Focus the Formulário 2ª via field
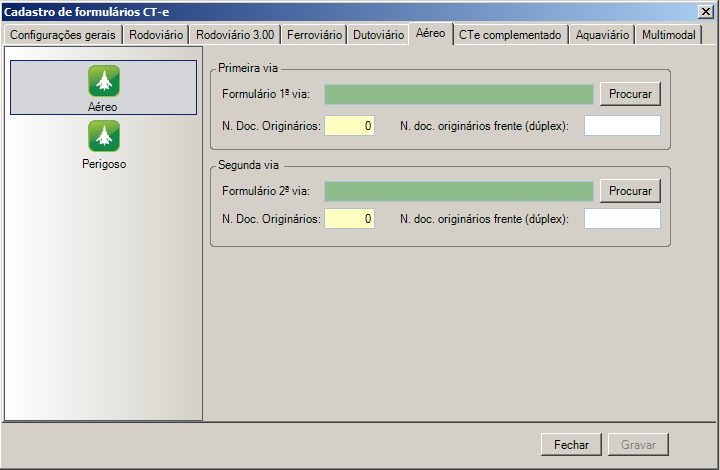This screenshot has width=720, height=470. pyautogui.click(x=459, y=191)
